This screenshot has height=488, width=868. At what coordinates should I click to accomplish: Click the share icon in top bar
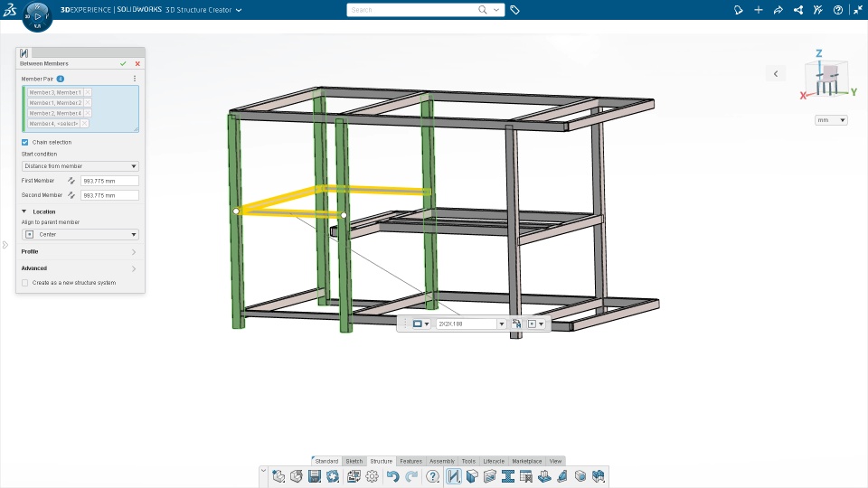[778, 10]
